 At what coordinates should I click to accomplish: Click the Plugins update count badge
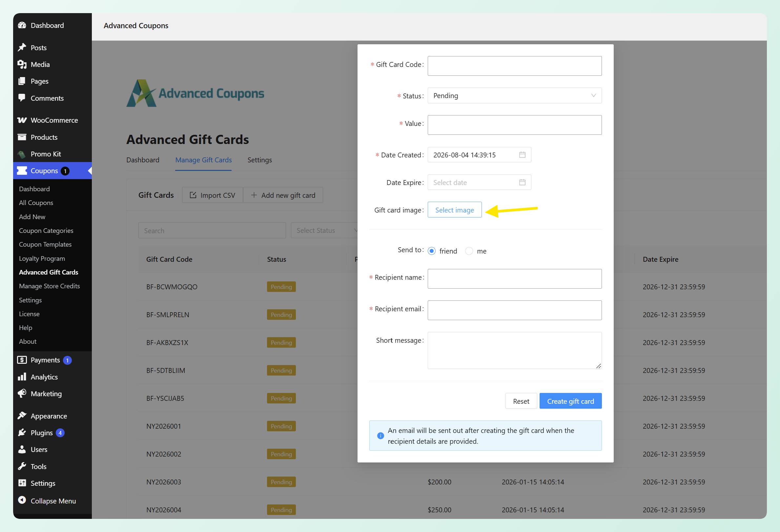pos(60,433)
